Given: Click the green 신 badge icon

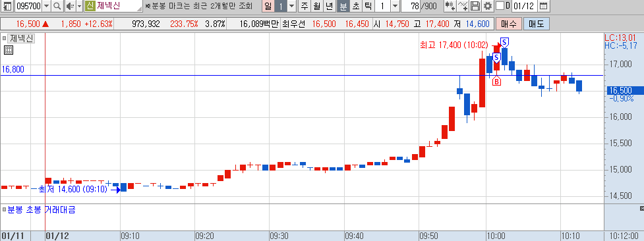Looking at the screenshot, I should click(90, 6).
